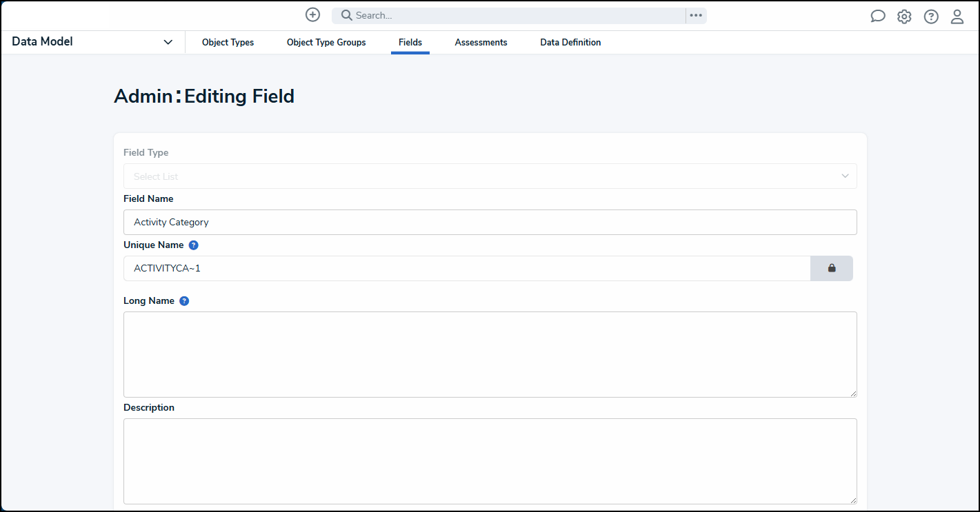Screen dimensions: 980x512
Task: Open the chat messages icon
Action: coord(877,15)
